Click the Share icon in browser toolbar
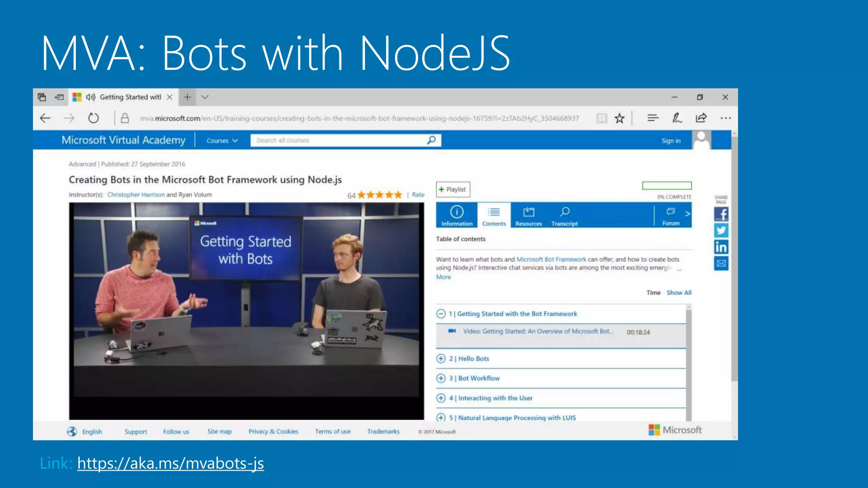The width and height of the screenshot is (868, 488). pyautogui.click(x=701, y=118)
